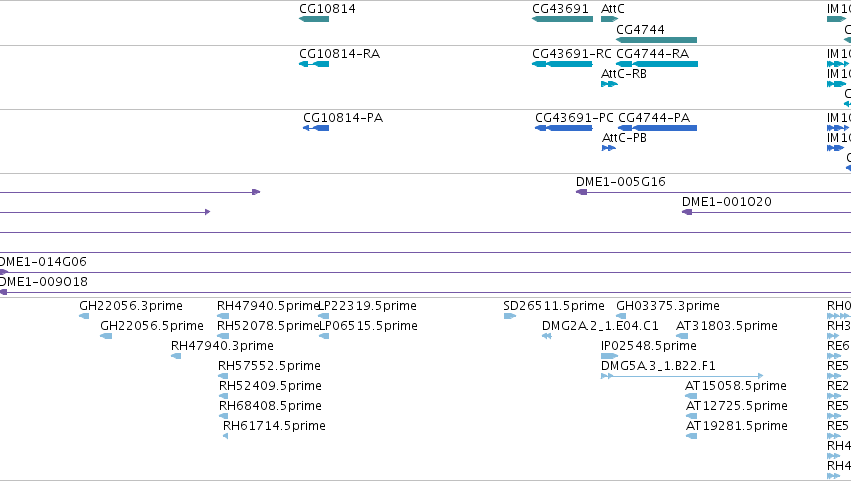This screenshot has height=481, width=851.
Task: Select the IP02548.5prime EST glyph
Action: 609,356
